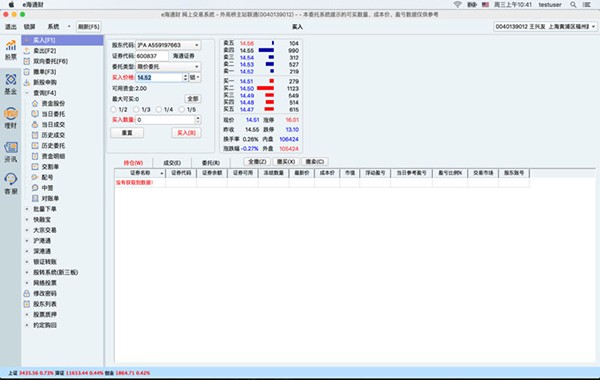This screenshot has height=380, width=600.
Task: Select the 卖出[F2] sell icon
Action: point(27,51)
